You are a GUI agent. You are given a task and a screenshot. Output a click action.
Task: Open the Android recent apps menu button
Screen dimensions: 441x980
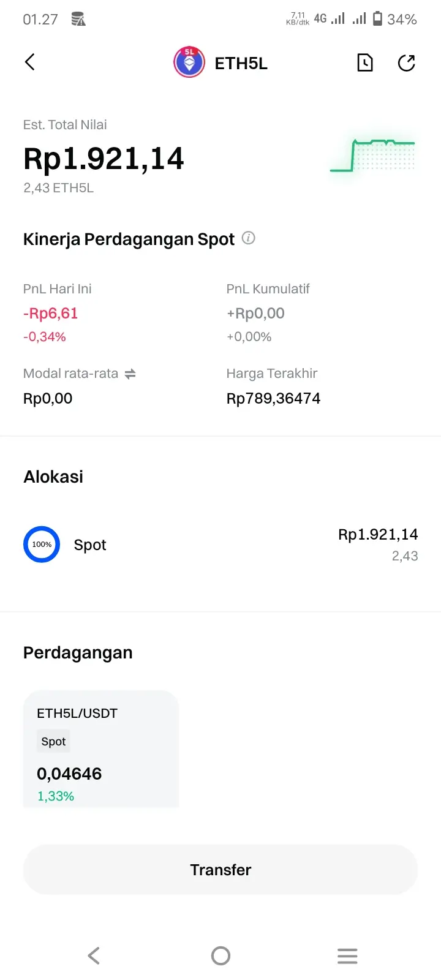click(x=347, y=956)
